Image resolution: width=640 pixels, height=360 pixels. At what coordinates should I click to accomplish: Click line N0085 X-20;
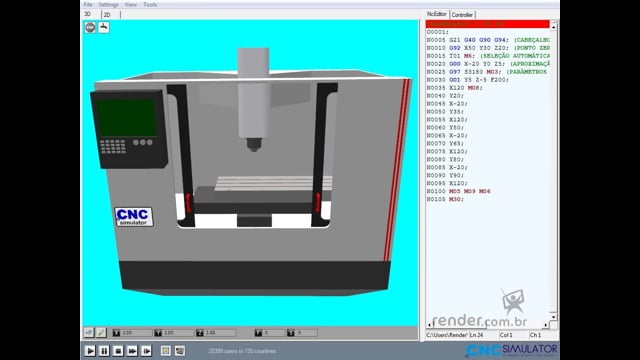point(447,167)
